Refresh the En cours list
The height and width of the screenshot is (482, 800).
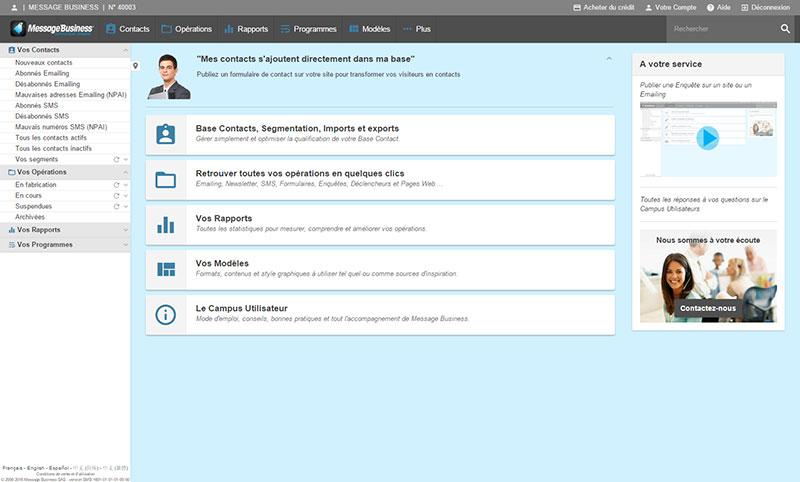tap(116, 195)
